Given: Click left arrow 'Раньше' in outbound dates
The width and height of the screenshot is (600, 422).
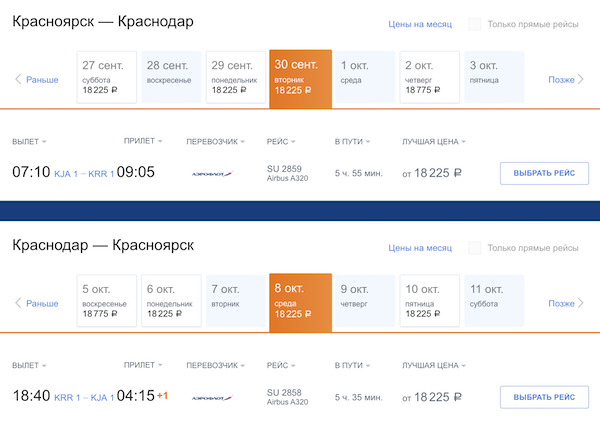Looking at the screenshot, I should pyautogui.click(x=37, y=79).
